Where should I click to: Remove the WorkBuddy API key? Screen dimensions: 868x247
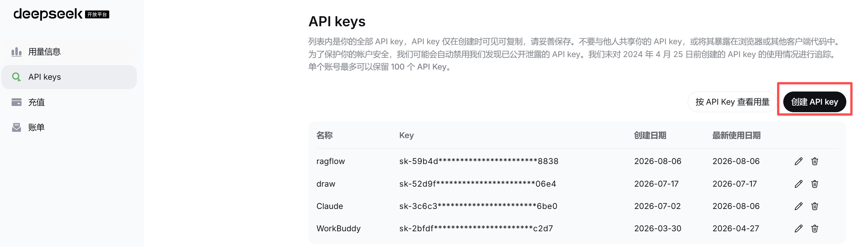[x=814, y=229]
